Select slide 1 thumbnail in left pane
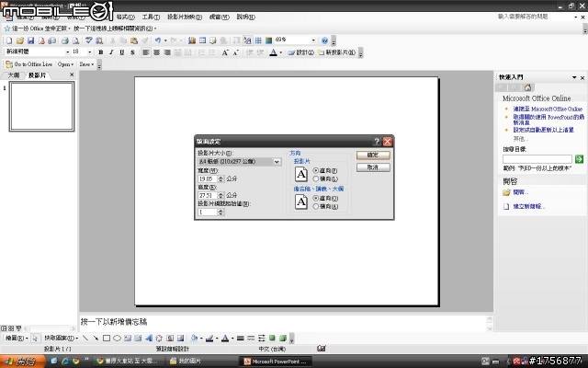The height and width of the screenshot is (368, 588). point(41,107)
